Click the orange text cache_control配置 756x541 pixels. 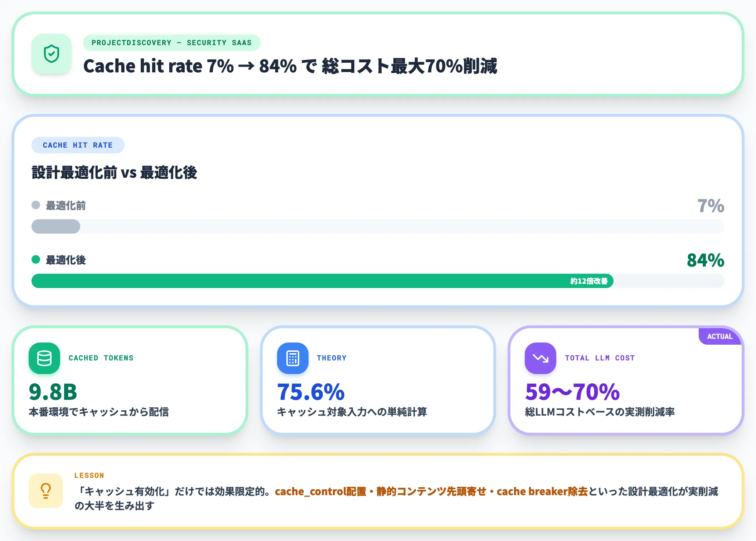pos(320,491)
